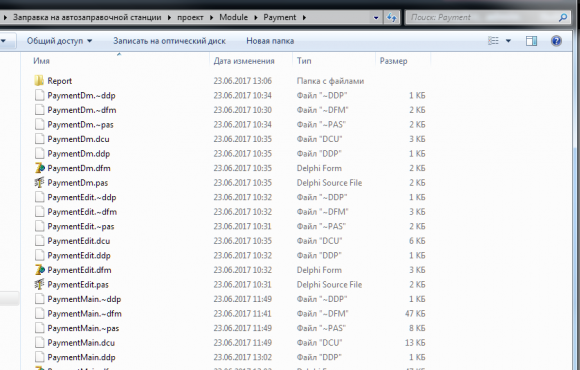This screenshot has height=370, width=580.
Task: Open the address bar history dropdown
Action: coord(376,17)
